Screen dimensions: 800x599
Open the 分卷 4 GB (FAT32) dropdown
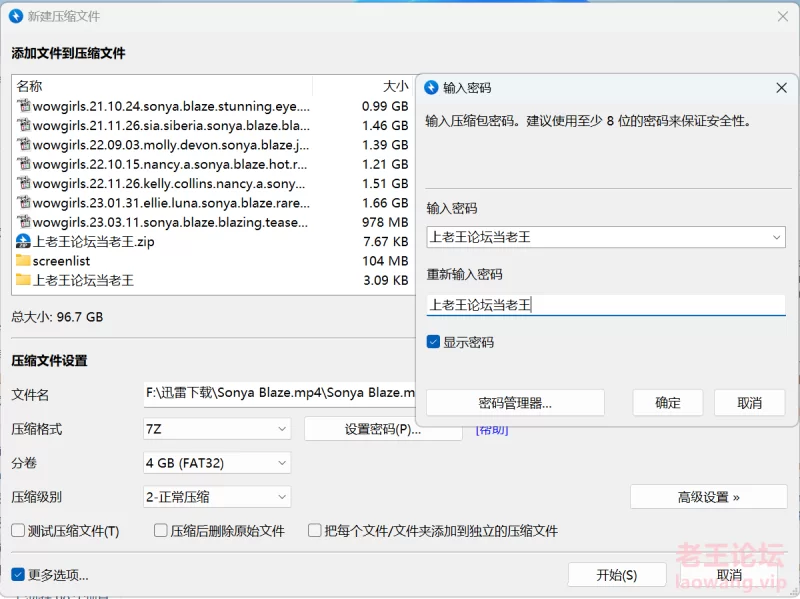pyautogui.click(x=217, y=463)
